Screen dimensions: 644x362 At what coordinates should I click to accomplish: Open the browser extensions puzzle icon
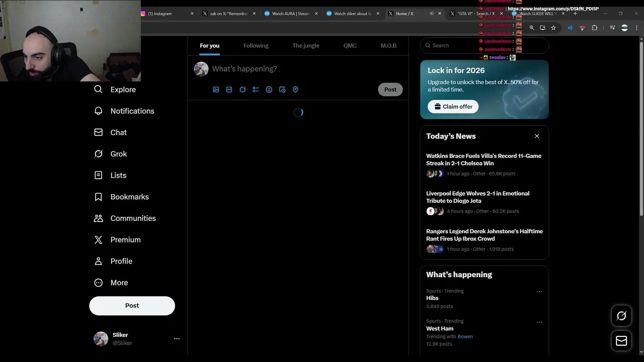pos(594,28)
